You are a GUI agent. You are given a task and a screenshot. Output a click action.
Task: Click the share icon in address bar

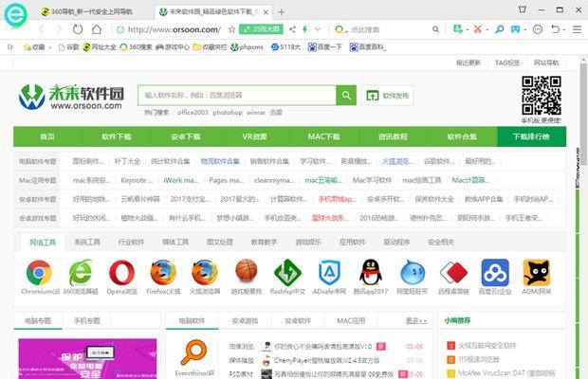point(292,29)
